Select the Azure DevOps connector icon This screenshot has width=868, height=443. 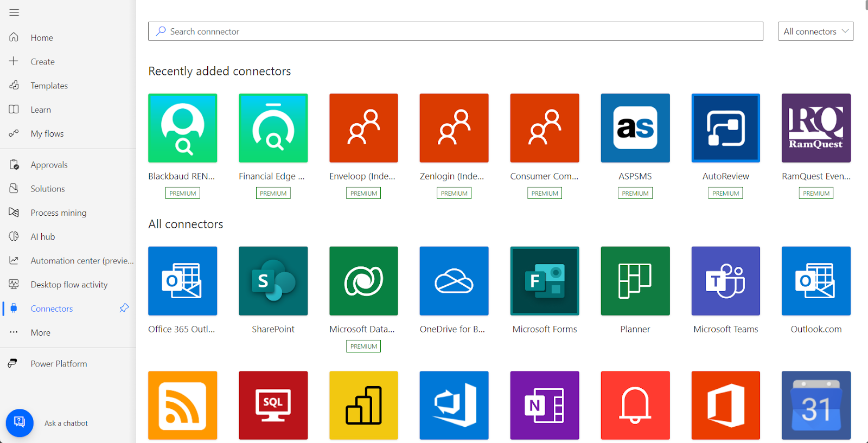pos(454,406)
